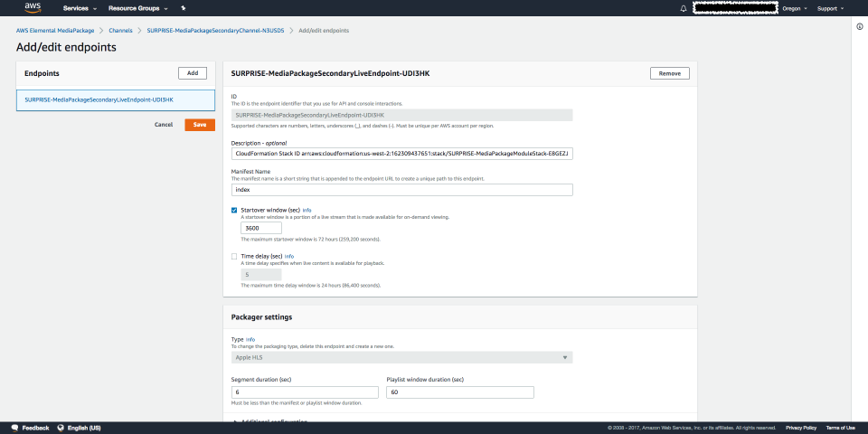Open the Services menu
Image resolution: width=868 pixels, height=434 pixels.
tap(80, 8)
